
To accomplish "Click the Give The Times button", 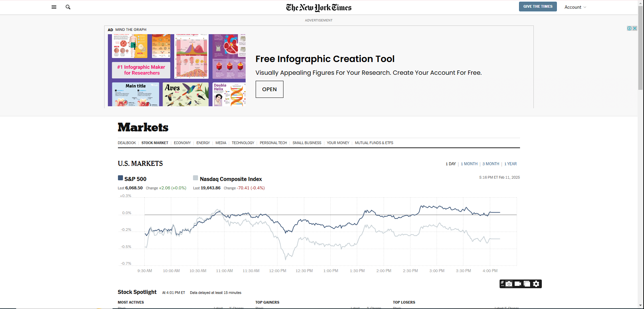I will (537, 7).
